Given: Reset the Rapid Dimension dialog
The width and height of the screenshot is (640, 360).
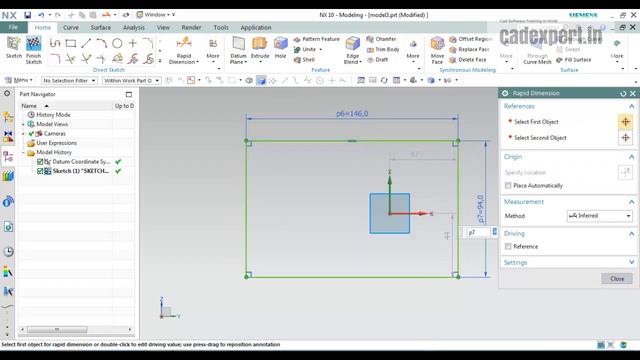Looking at the screenshot, I should click(623, 93).
